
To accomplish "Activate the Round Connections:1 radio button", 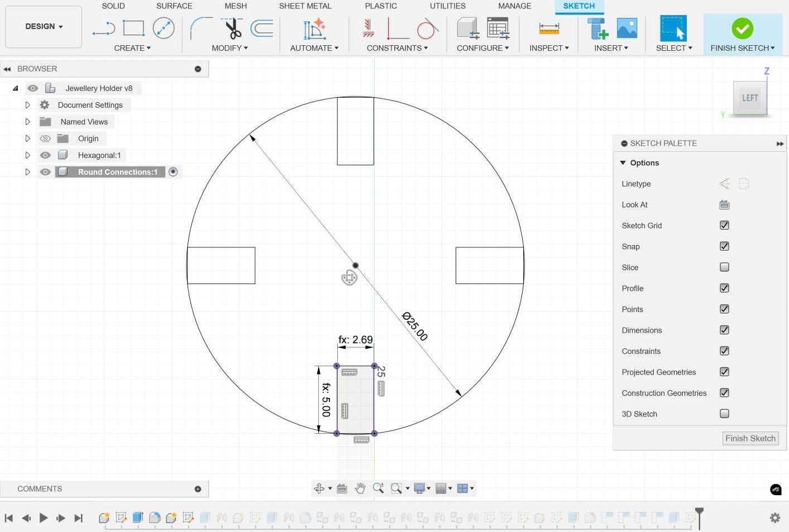I will pos(173,172).
